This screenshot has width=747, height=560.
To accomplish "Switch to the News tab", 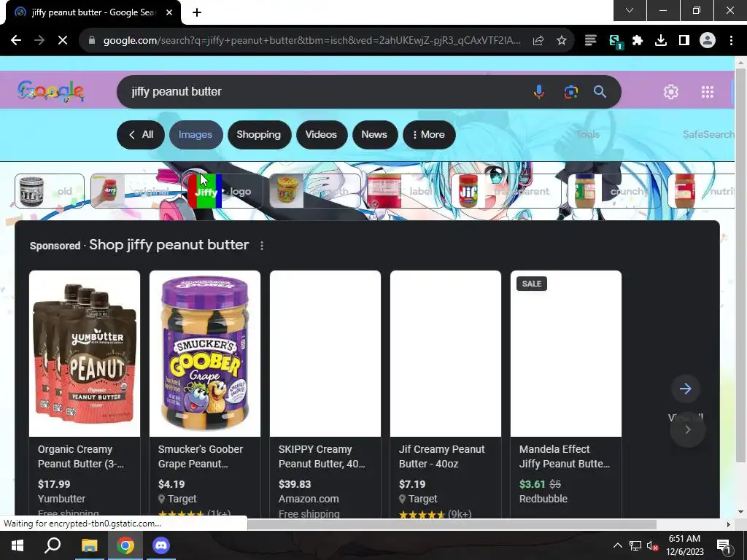I will click(x=374, y=135).
